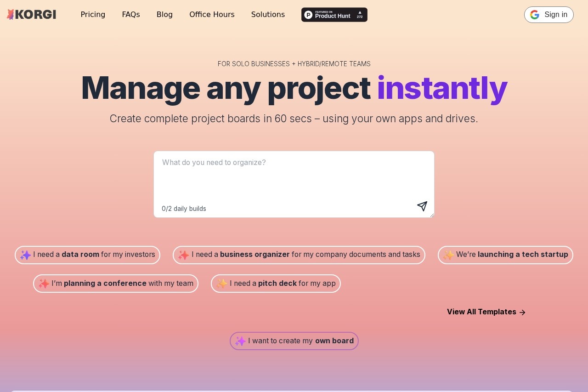Click sparkle icon on own board chip
The width and height of the screenshot is (588, 392).
(240, 341)
